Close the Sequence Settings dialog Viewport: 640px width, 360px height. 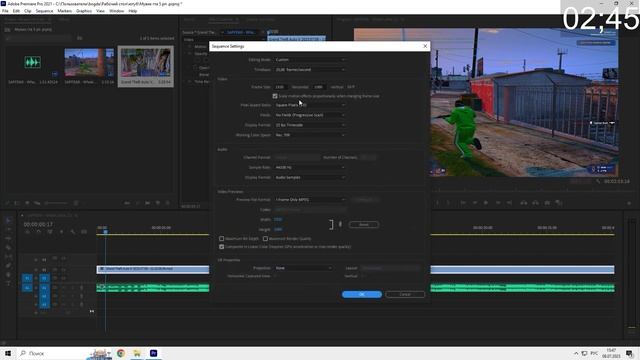(425, 46)
